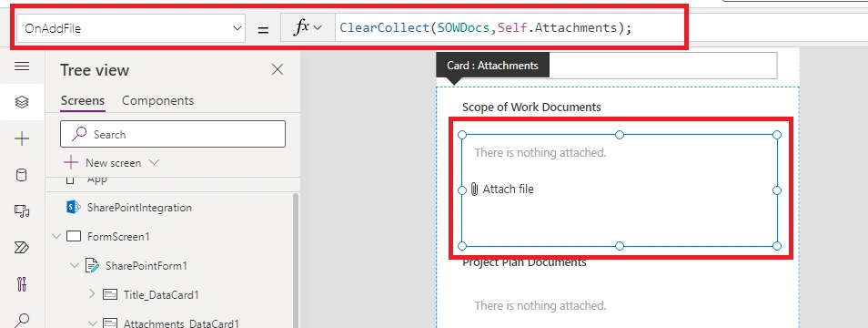
Task: Click the formula bar ClearCollect expression
Action: (486, 27)
